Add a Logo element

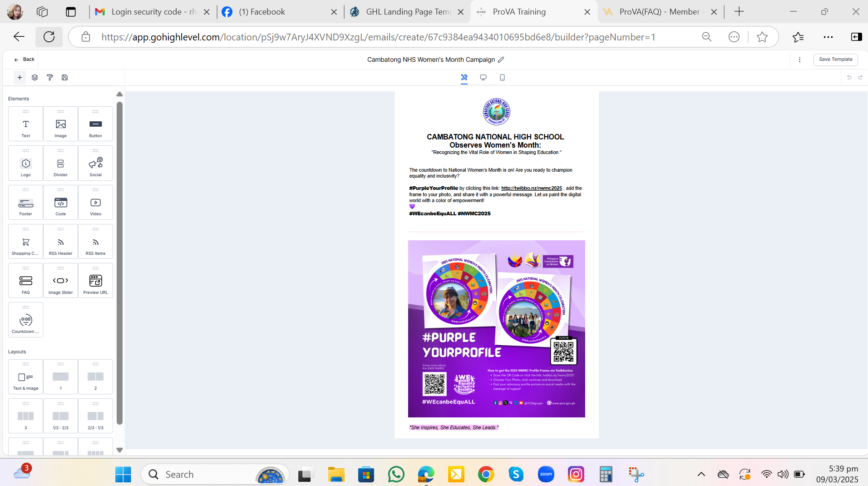(25, 163)
